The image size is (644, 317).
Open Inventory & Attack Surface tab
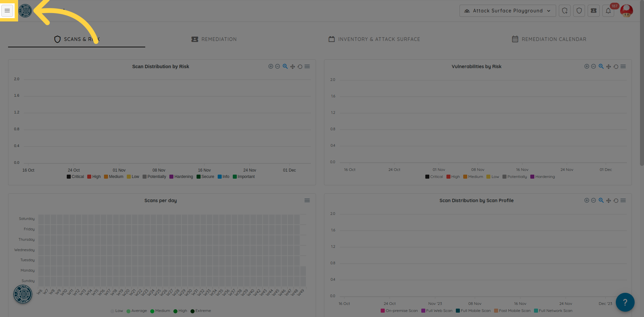pos(374,39)
